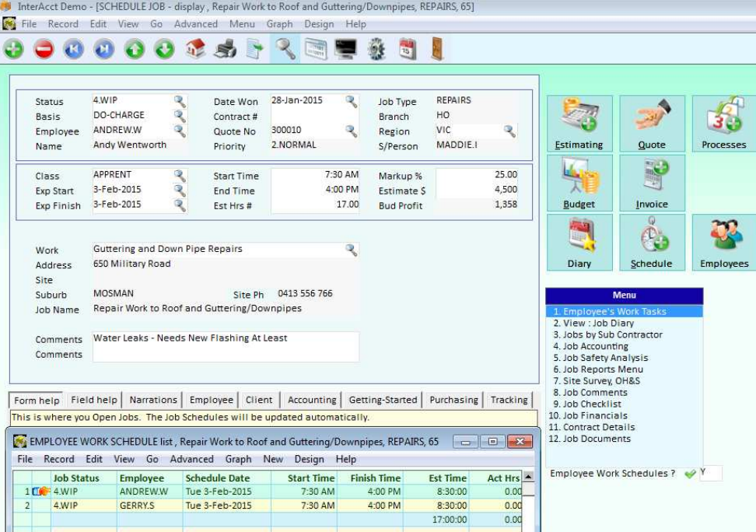Click schedule list scrollbar up arrow

coord(528,477)
